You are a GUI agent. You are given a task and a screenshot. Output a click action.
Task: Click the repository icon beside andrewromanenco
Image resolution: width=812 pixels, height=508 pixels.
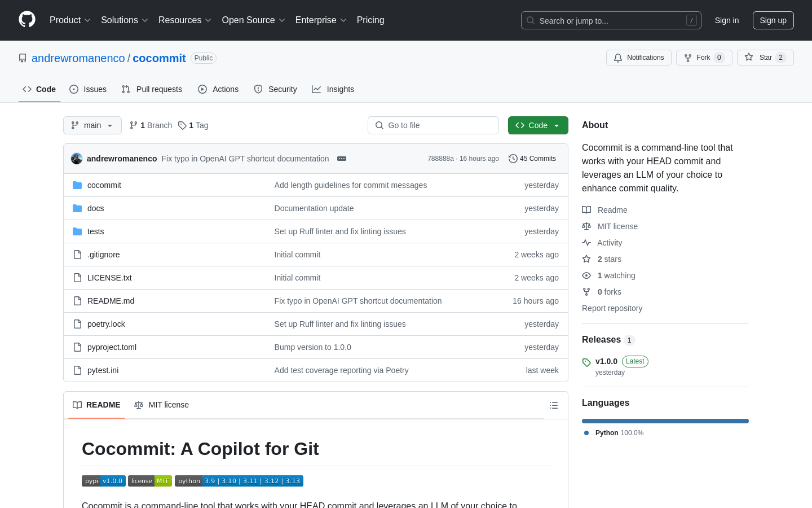[23, 58]
